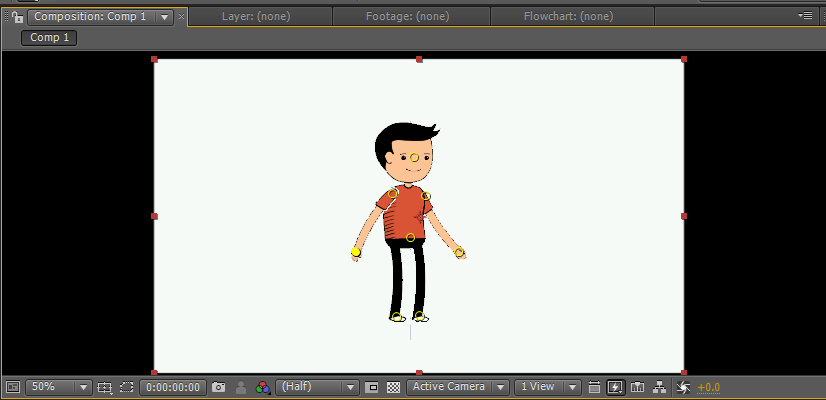The width and height of the screenshot is (826, 400).
Task: Open the Composition tab dropdown arrow
Action: coord(164,17)
